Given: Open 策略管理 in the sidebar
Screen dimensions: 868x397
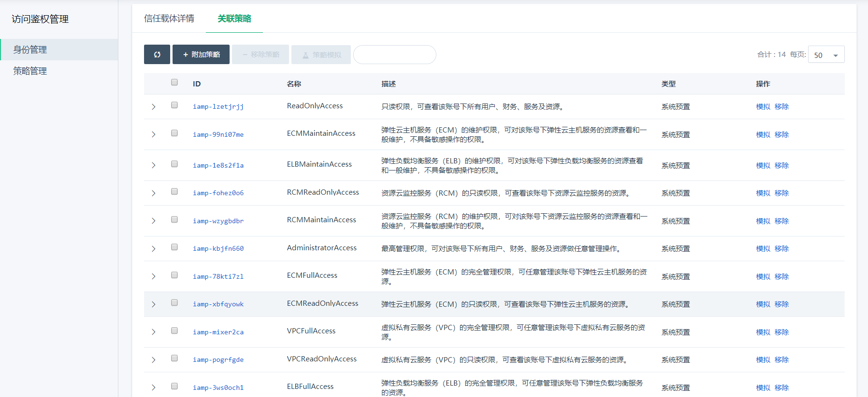Looking at the screenshot, I should [x=30, y=71].
